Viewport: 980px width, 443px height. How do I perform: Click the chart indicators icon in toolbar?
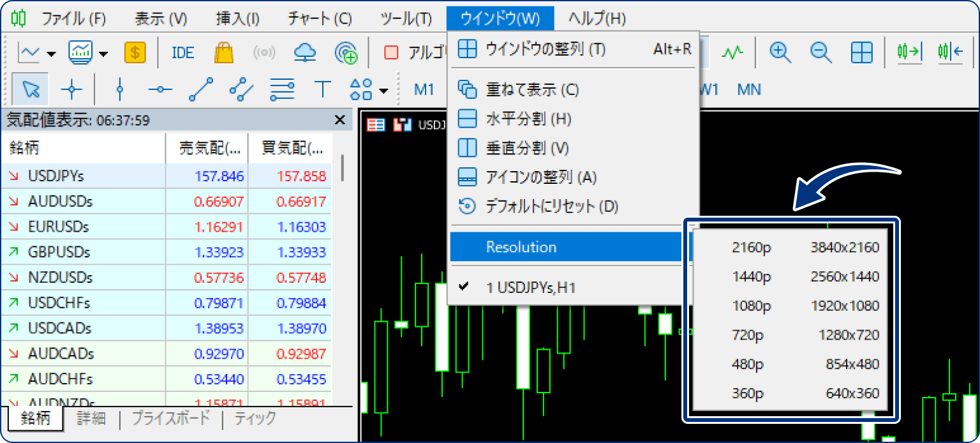[80, 52]
